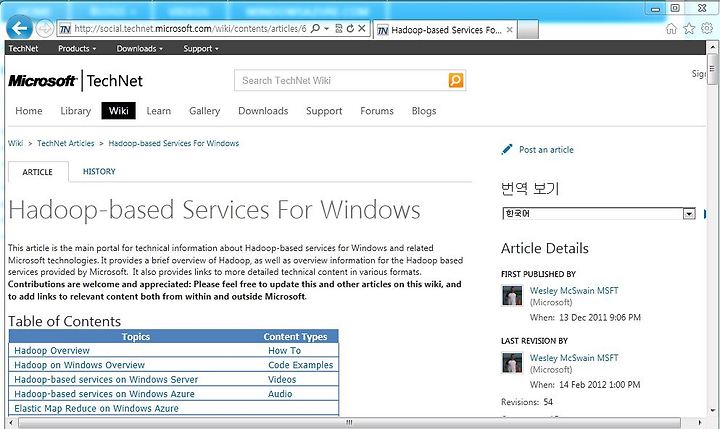Click TechNet in the top black bar

(x=23, y=48)
